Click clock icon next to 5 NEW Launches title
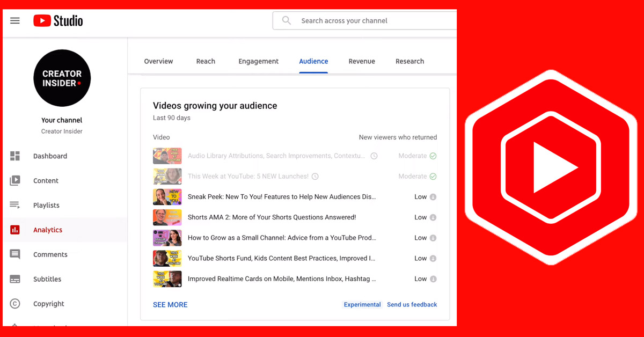 316,177
